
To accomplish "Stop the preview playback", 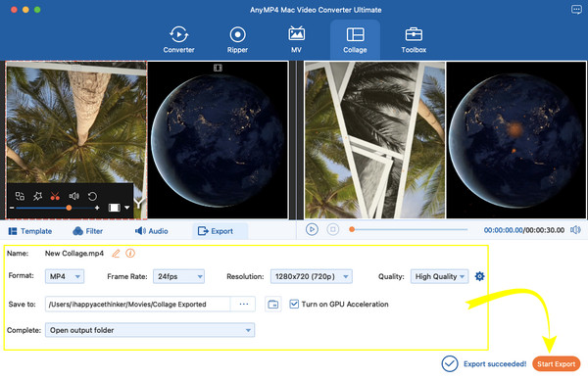I will click(332, 229).
